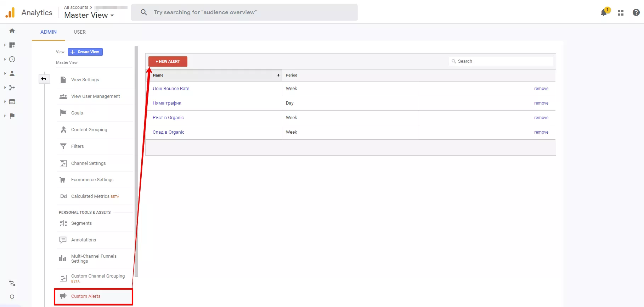
Task: Open the Acquisition arrows icon in sidebar
Action: coord(12,88)
